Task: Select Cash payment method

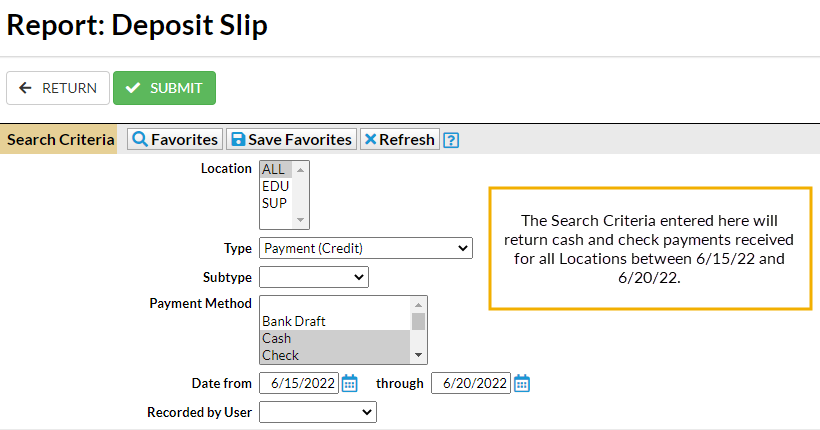Action: click(x=277, y=339)
